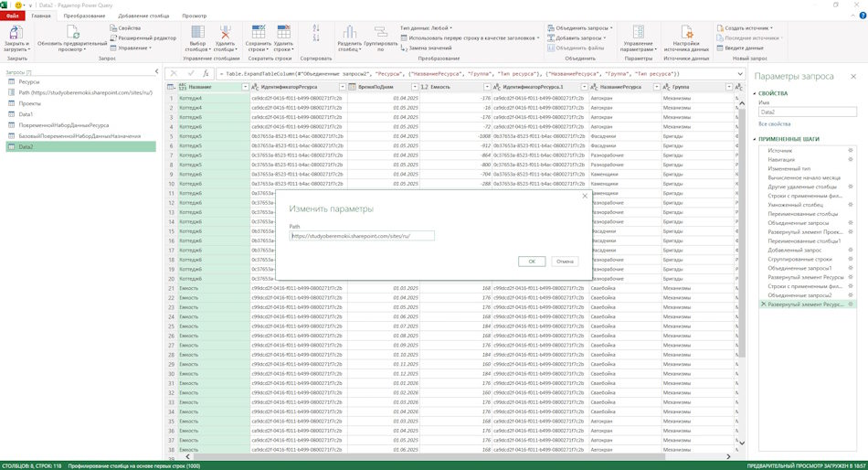Image resolution: width=868 pixels, height=470 pixels.
Task: Click the query name field containing Data2
Action: (807, 112)
